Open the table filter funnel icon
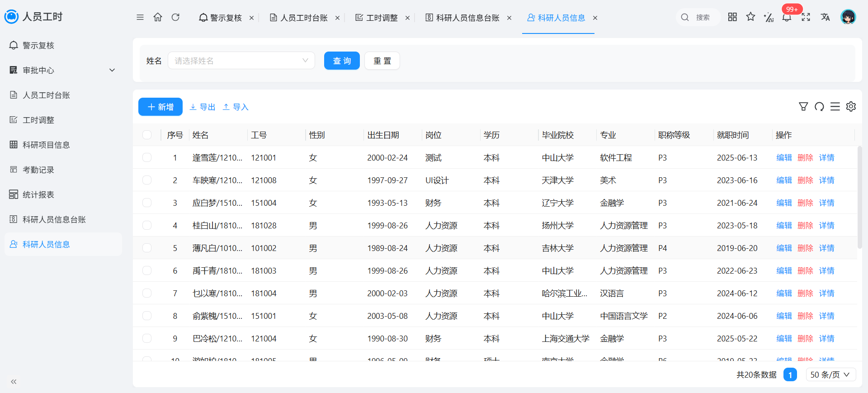This screenshot has height=393, width=868. tap(803, 106)
